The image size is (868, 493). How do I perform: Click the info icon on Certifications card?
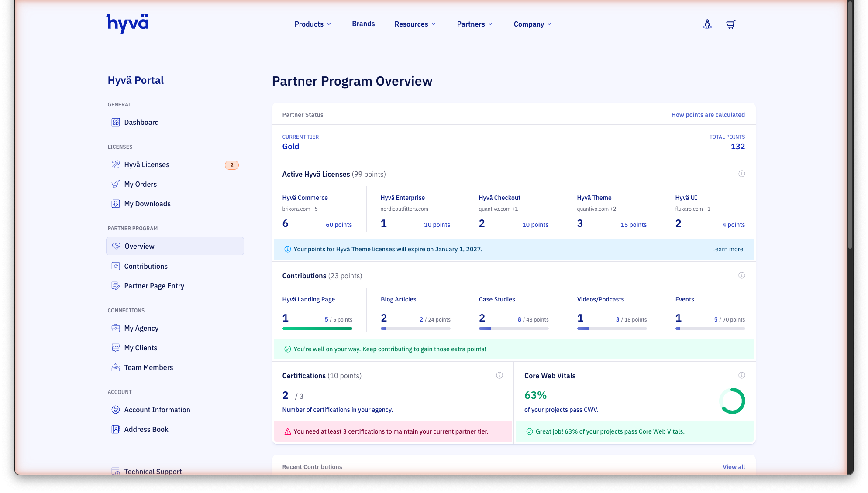499,375
